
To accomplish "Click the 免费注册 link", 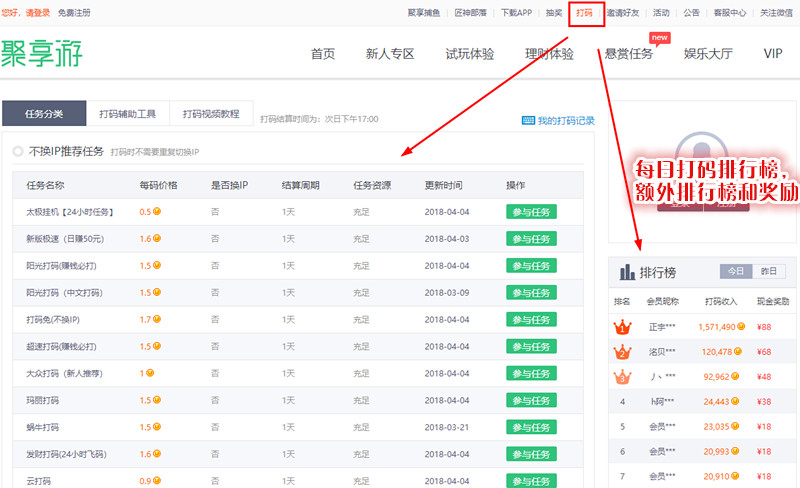I will coord(74,13).
